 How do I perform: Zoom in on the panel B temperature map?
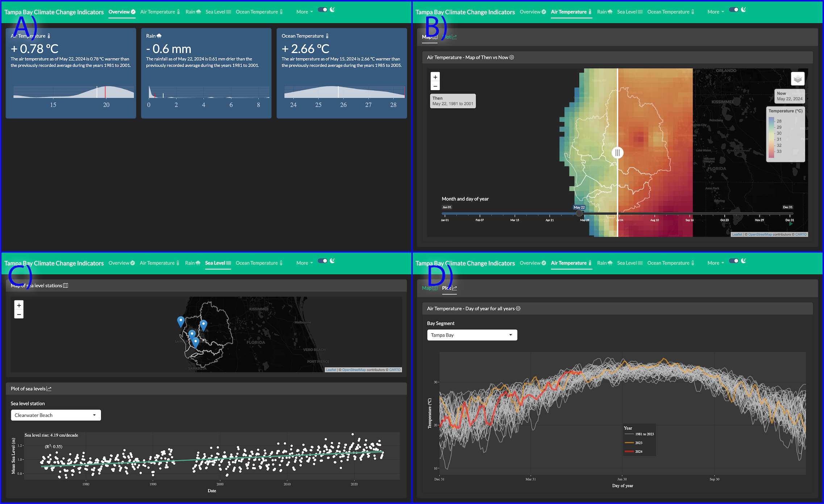(435, 77)
